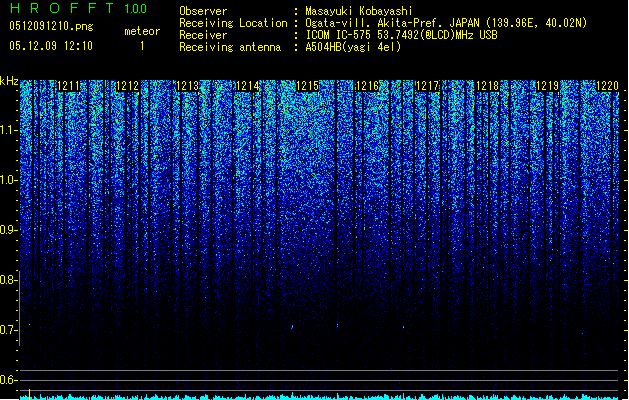Click the 0.8 frequency axis label
Screen dimensions: 629x400
point(8,280)
